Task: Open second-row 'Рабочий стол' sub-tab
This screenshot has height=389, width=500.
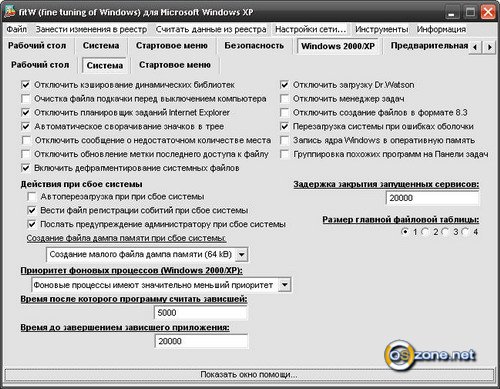Action: pyautogui.click(x=40, y=65)
